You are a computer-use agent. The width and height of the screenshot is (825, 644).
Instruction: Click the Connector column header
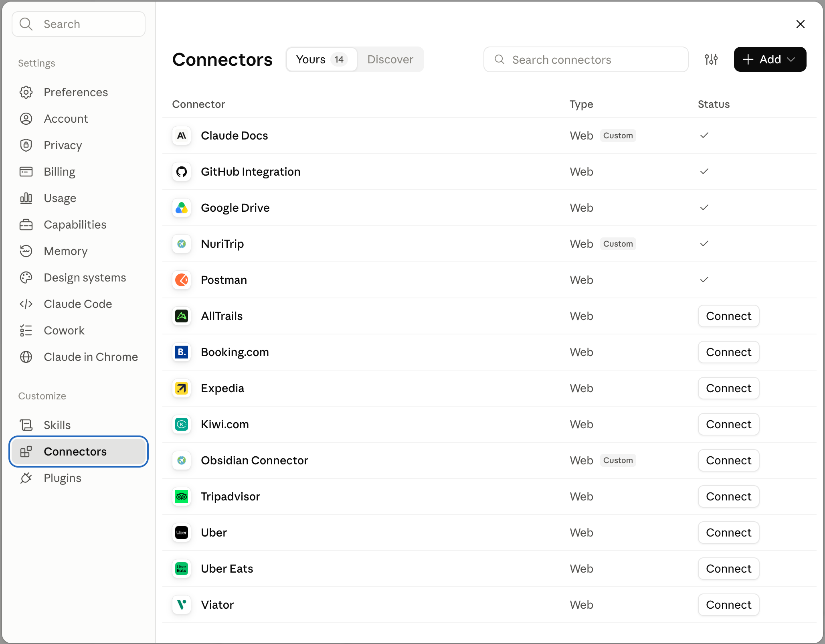198,104
